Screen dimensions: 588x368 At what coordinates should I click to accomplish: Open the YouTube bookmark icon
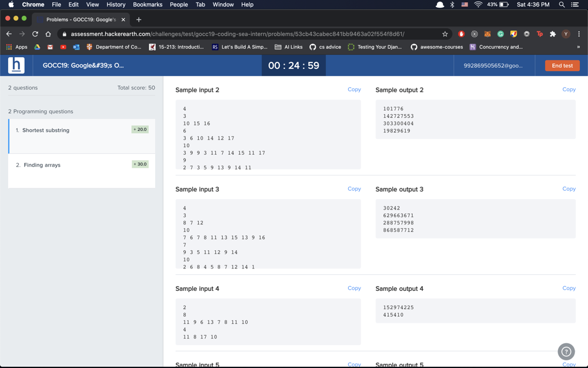[x=63, y=47]
